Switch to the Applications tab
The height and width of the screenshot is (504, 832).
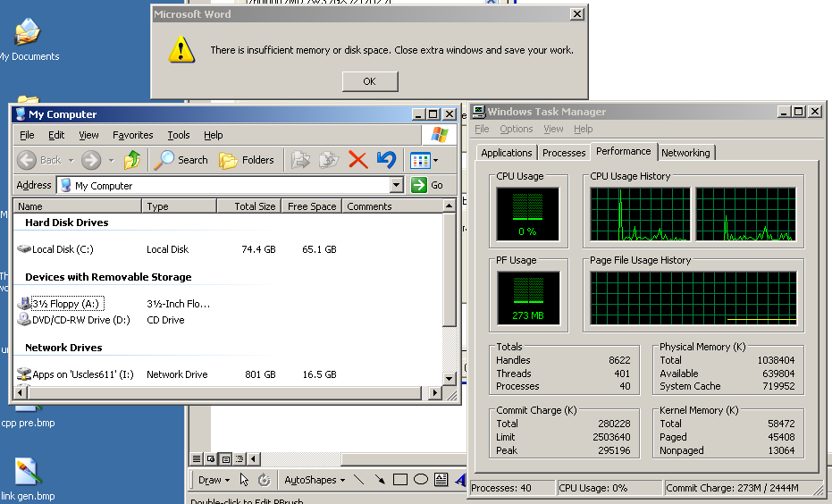coord(506,153)
